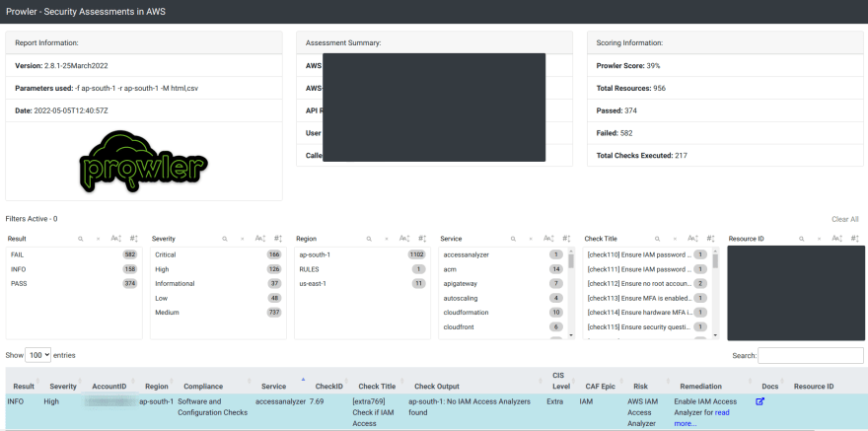Image resolution: width=868 pixels, height=431 pixels.
Task: Filter severity by Informational
Action: point(218,284)
